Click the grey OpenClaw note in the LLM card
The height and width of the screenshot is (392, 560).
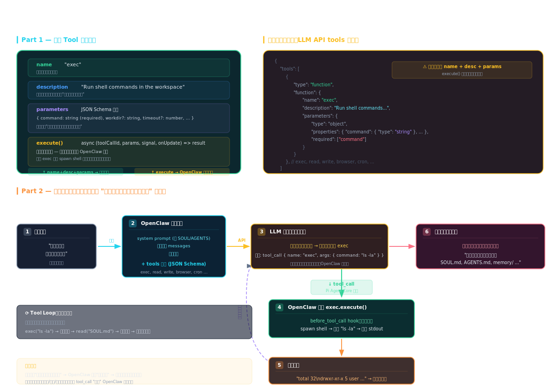click(320, 264)
